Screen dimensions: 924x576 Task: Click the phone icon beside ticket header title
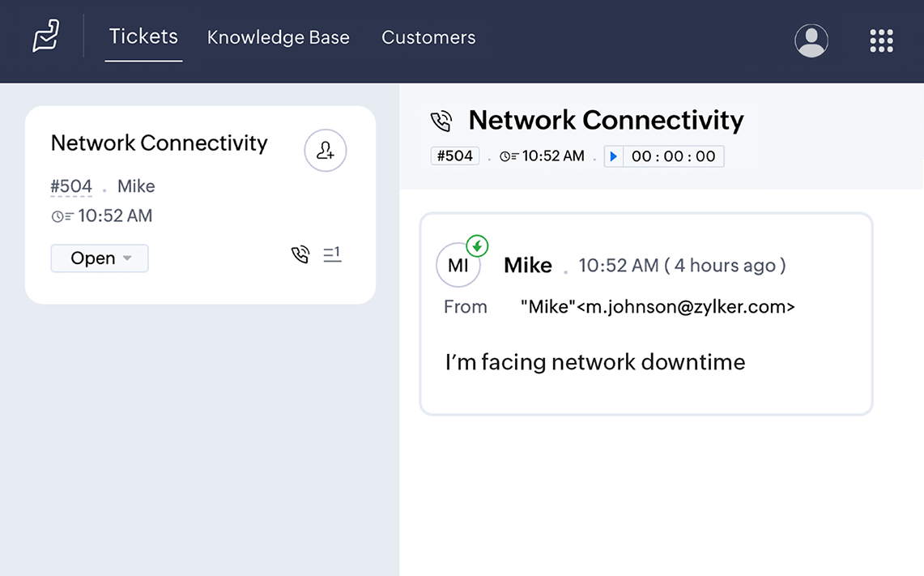pos(441,122)
